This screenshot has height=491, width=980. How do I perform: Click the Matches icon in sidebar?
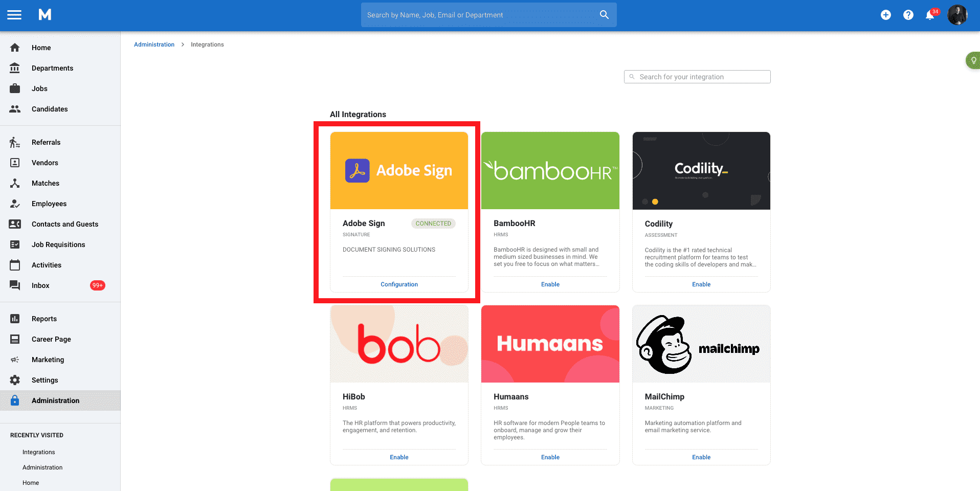pyautogui.click(x=15, y=183)
